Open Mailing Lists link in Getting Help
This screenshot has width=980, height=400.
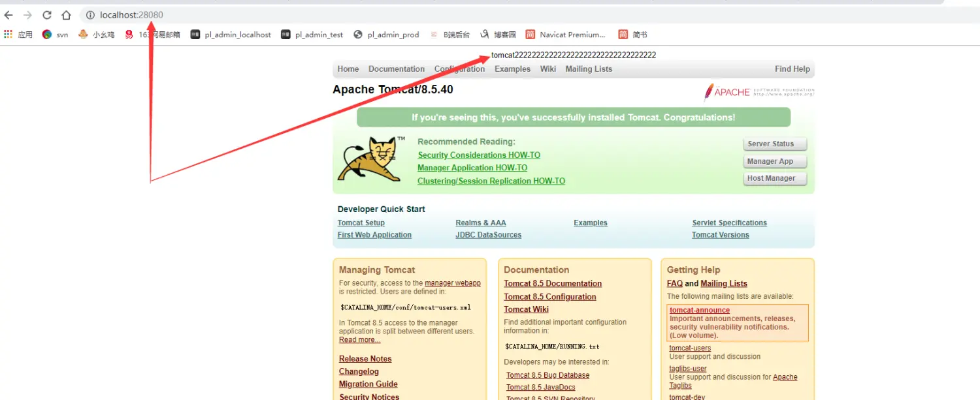724,284
